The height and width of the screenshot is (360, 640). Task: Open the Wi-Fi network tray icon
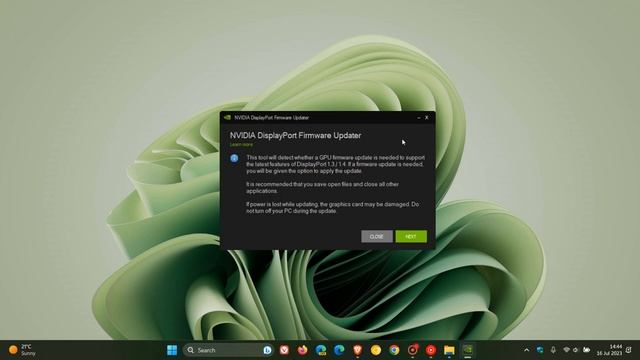click(566, 350)
